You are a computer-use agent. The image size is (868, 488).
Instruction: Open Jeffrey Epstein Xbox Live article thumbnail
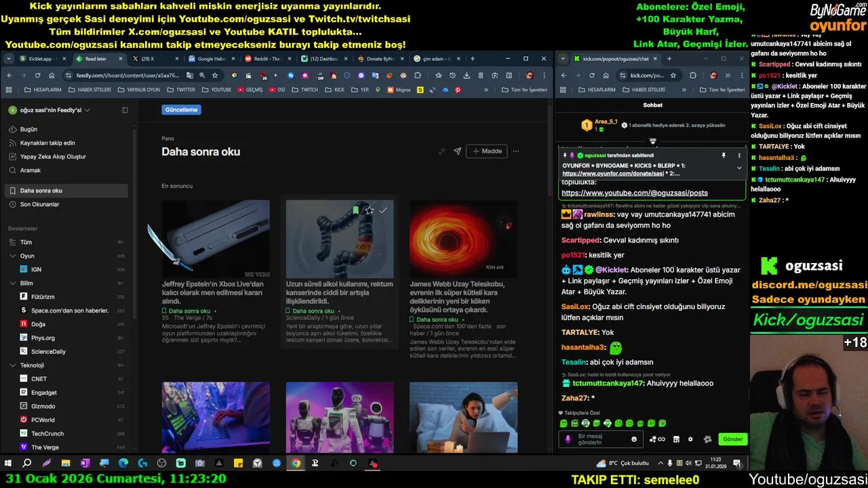coord(216,239)
